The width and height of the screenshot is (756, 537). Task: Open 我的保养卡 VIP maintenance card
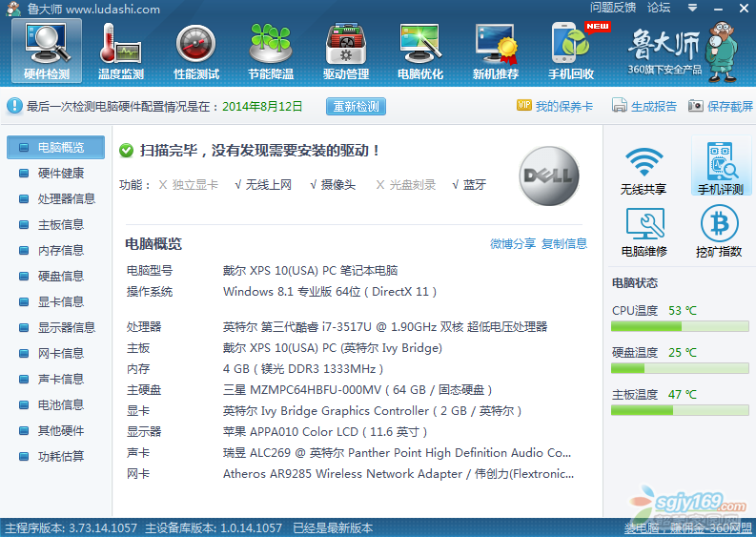555,106
